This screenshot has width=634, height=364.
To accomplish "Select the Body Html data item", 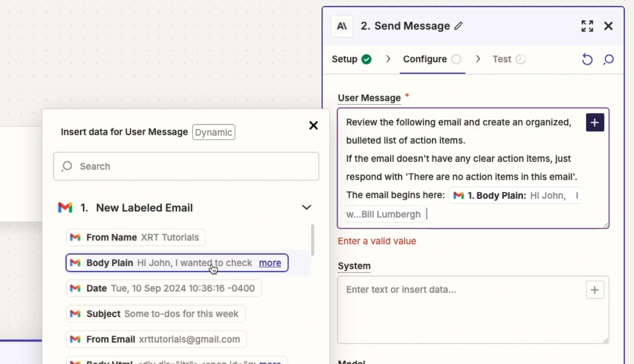I will [177, 361].
